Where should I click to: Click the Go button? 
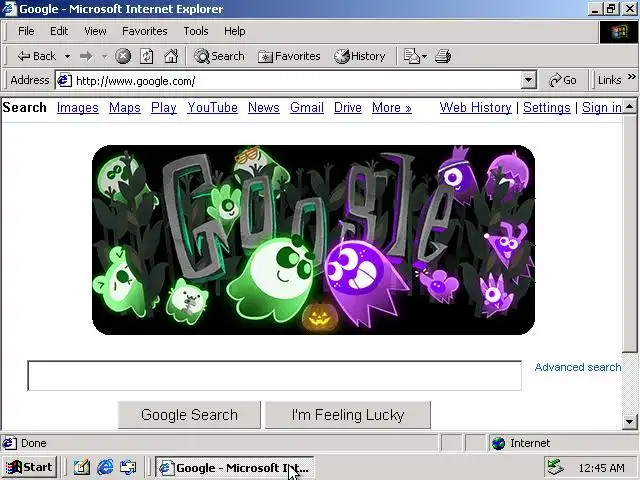(x=563, y=80)
